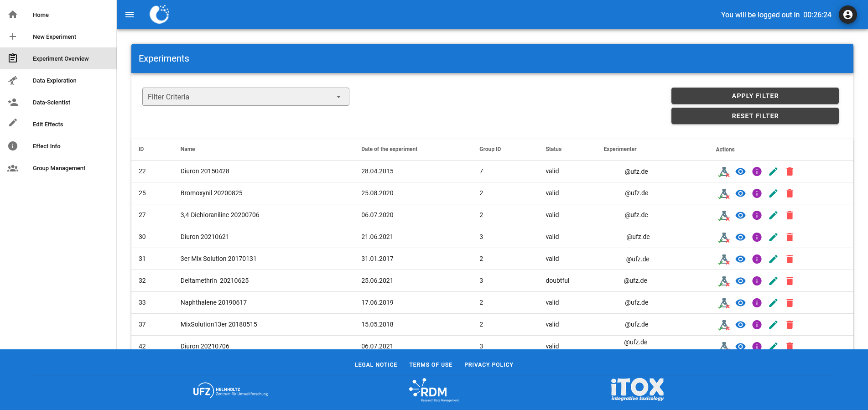Click the Name column header

coord(187,149)
